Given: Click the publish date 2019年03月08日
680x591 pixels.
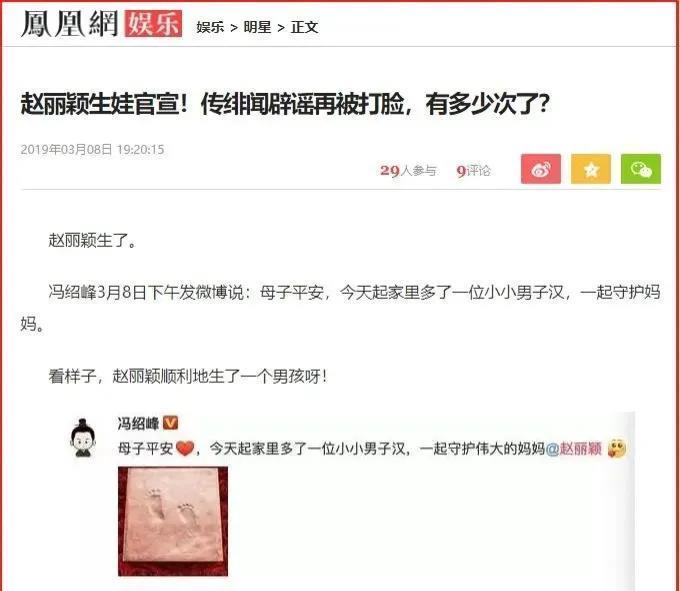Looking at the screenshot, I should (66, 150).
